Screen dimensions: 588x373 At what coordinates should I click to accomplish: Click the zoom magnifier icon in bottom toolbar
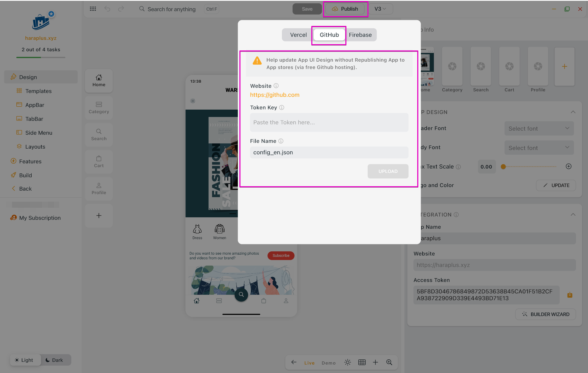[389, 362]
